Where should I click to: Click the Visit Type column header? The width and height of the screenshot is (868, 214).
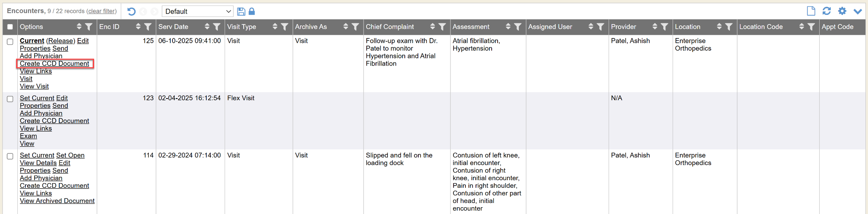tap(242, 27)
